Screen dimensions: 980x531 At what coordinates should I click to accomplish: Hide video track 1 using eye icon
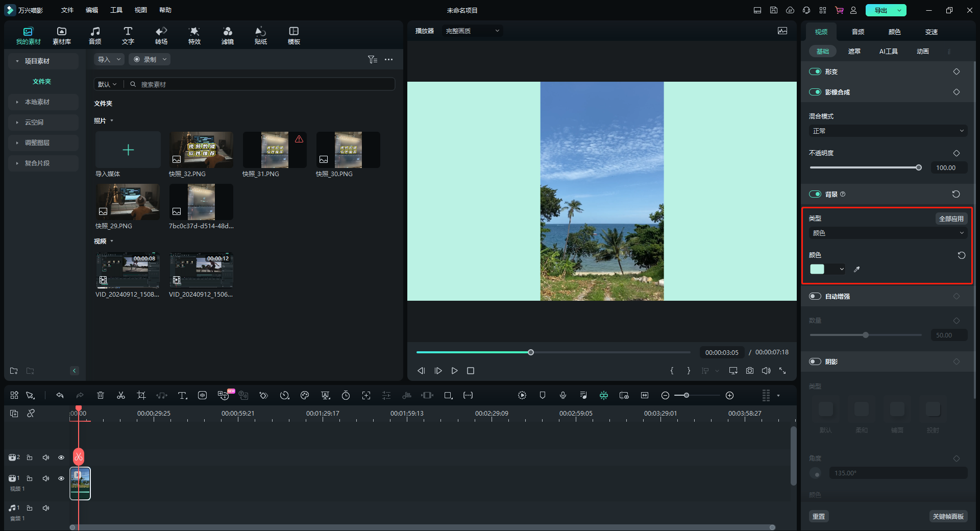[x=61, y=478]
